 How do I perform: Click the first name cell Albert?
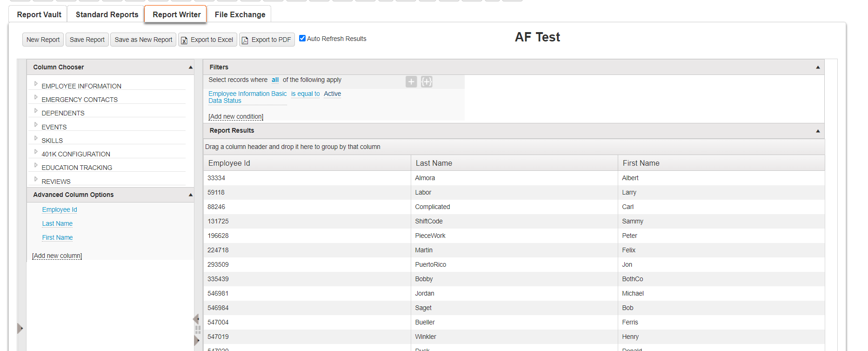(721, 178)
